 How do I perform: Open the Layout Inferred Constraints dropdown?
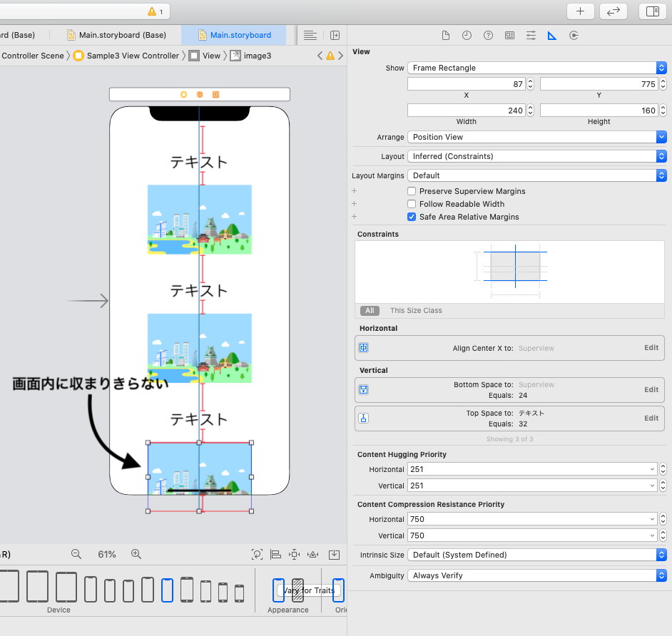click(x=537, y=156)
